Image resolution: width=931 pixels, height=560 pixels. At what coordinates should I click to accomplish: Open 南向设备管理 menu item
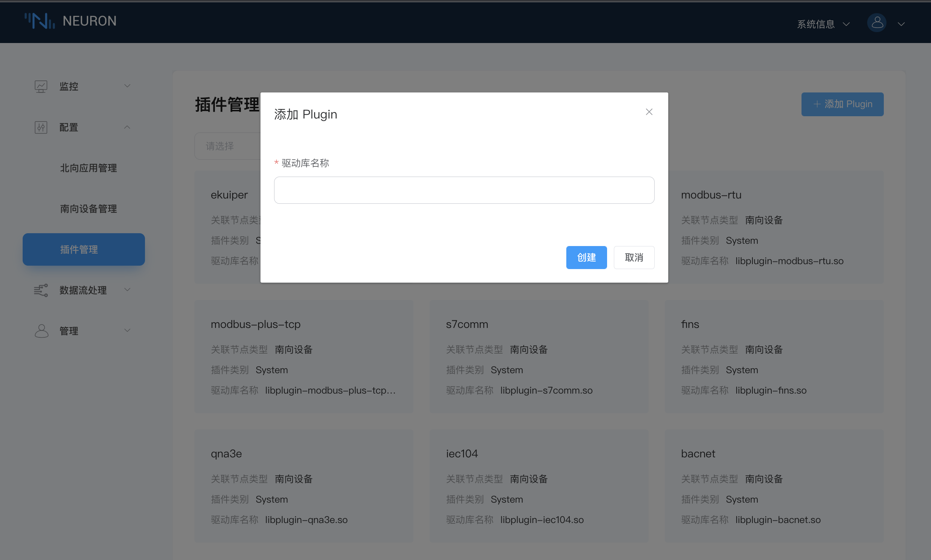point(88,209)
